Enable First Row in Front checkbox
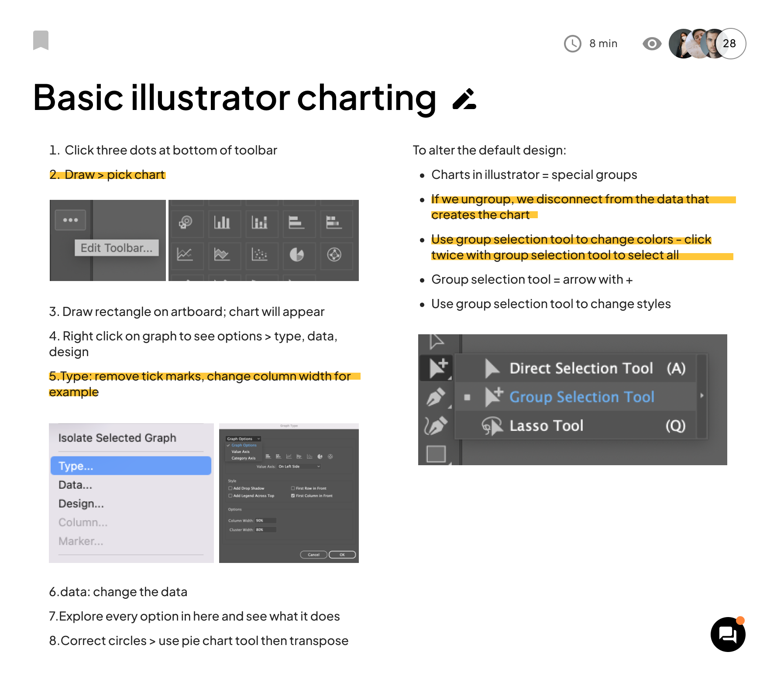 tap(293, 488)
